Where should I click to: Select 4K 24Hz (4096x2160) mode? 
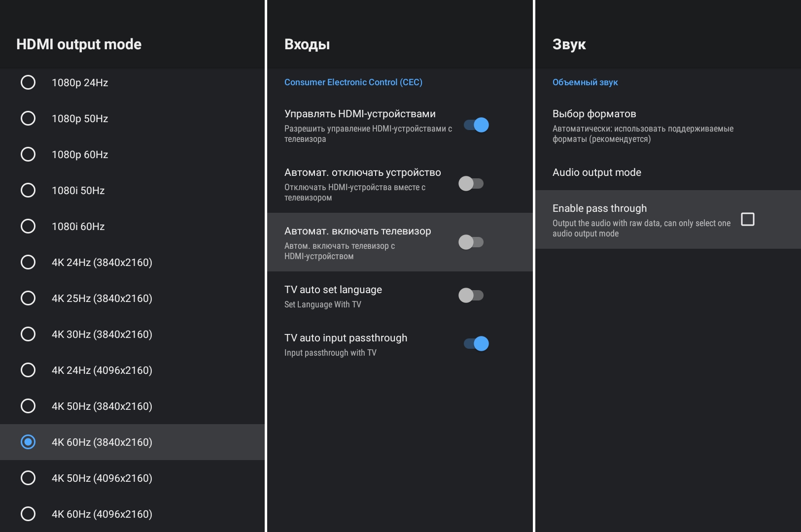pyautogui.click(x=28, y=370)
